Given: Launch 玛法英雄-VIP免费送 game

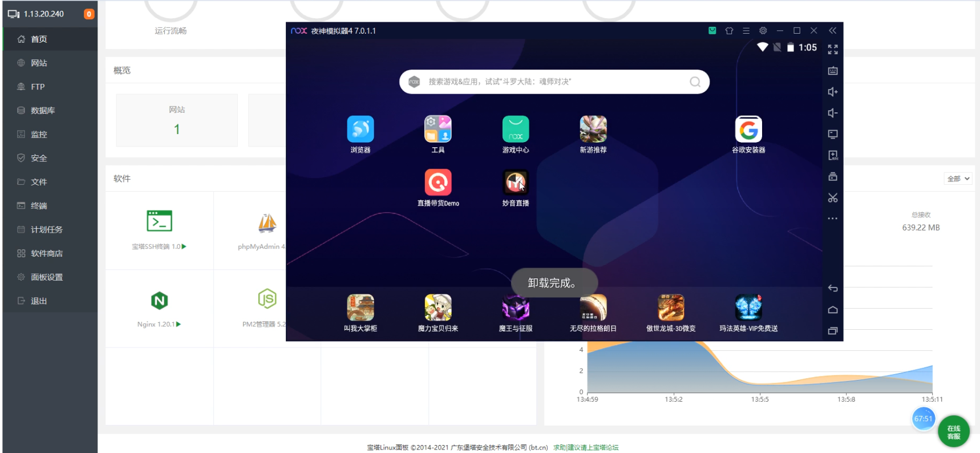Looking at the screenshot, I should click(748, 308).
